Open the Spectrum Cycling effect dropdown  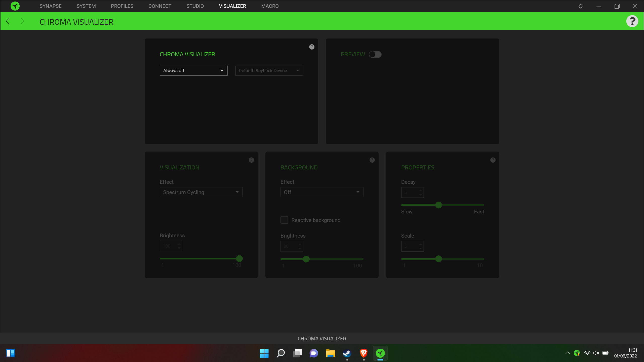(201, 192)
